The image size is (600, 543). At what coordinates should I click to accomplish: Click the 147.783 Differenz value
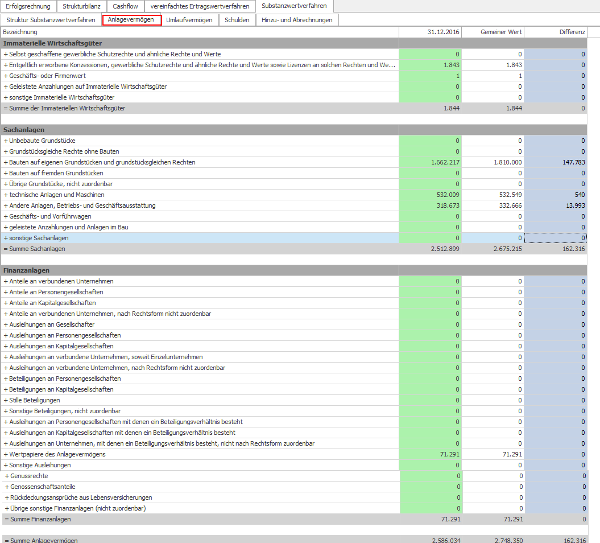[x=574, y=163]
